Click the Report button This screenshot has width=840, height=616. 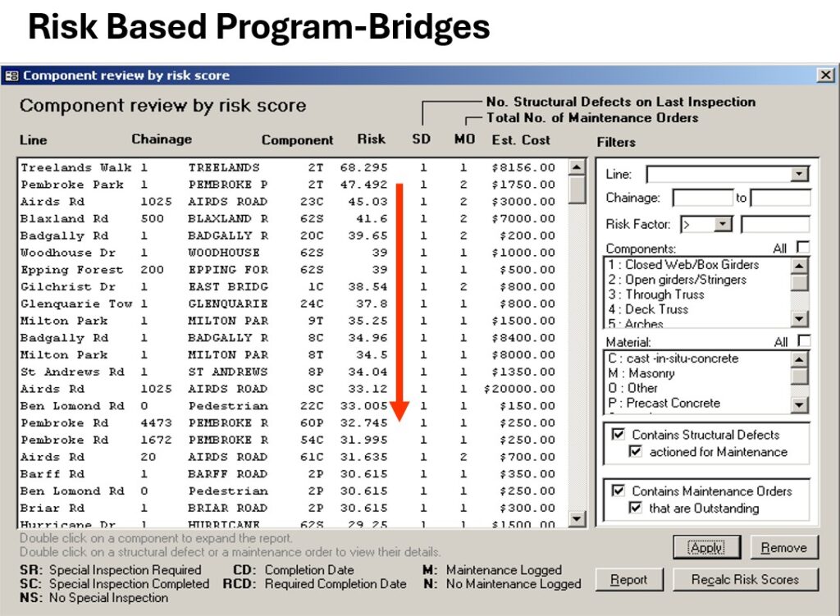click(629, 580)
